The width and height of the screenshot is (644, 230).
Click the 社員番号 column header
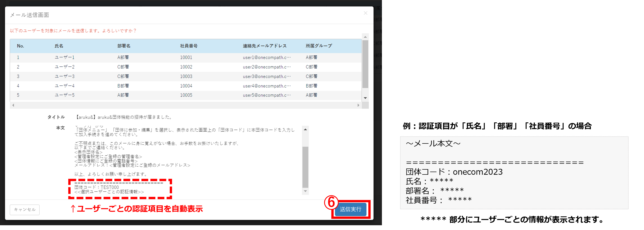pos(189,46)
